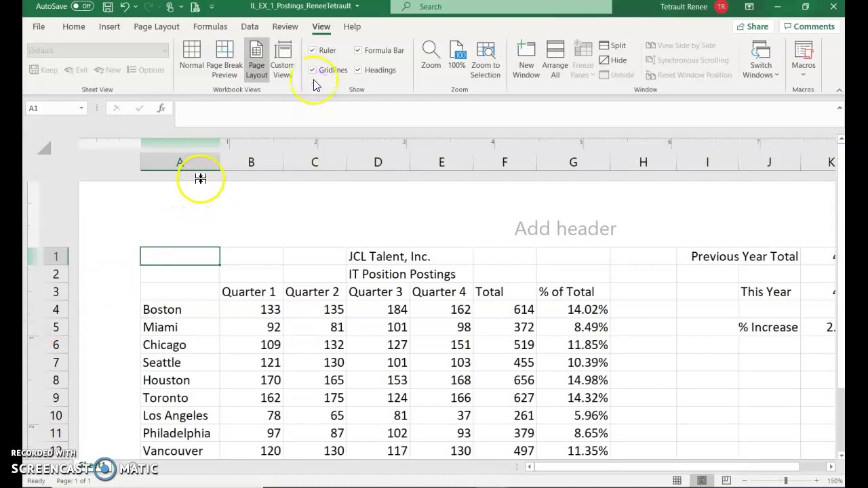
Task: Select row 4 header
Action: 56,309
